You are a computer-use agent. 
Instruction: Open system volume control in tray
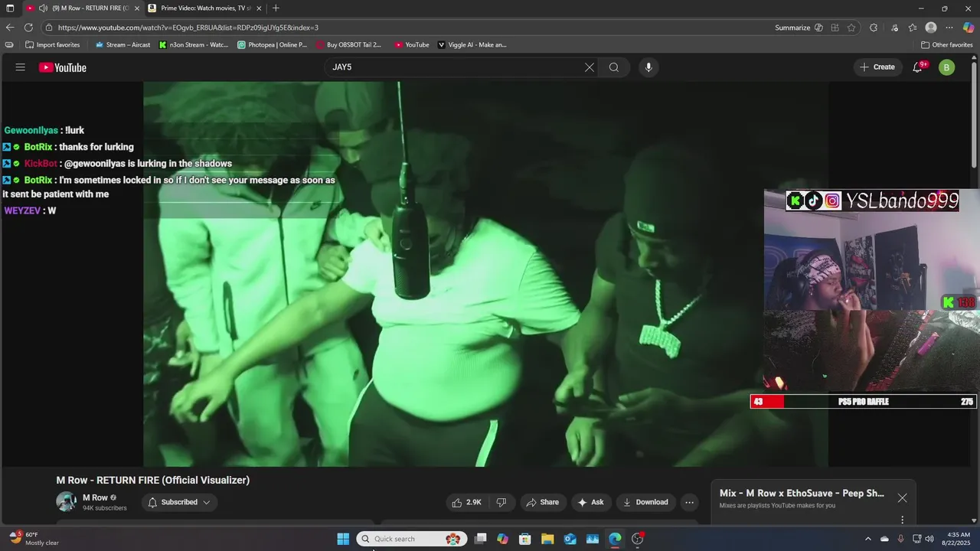(x=929, y=539)
